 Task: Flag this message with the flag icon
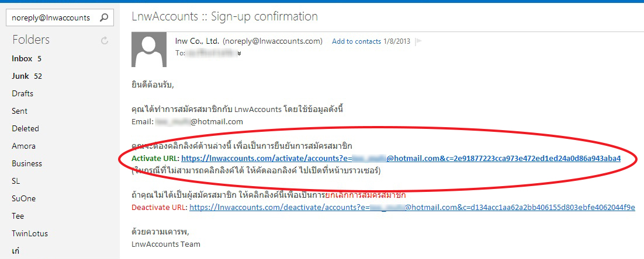pos(418,41)
